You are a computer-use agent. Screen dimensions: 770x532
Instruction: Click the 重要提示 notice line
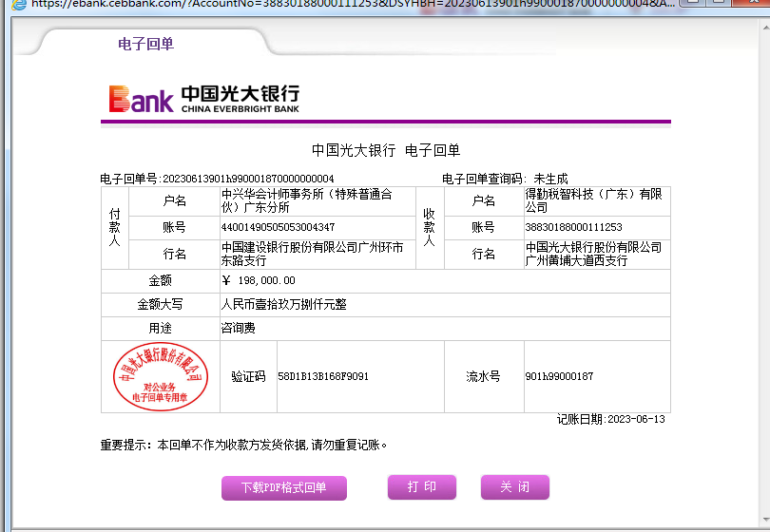click(x=243, y=446)
